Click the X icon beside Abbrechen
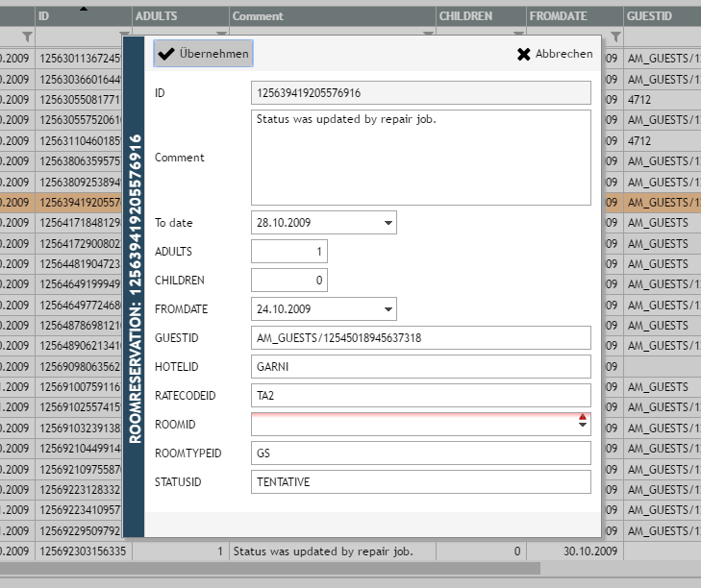 click(x=523, y=55)
